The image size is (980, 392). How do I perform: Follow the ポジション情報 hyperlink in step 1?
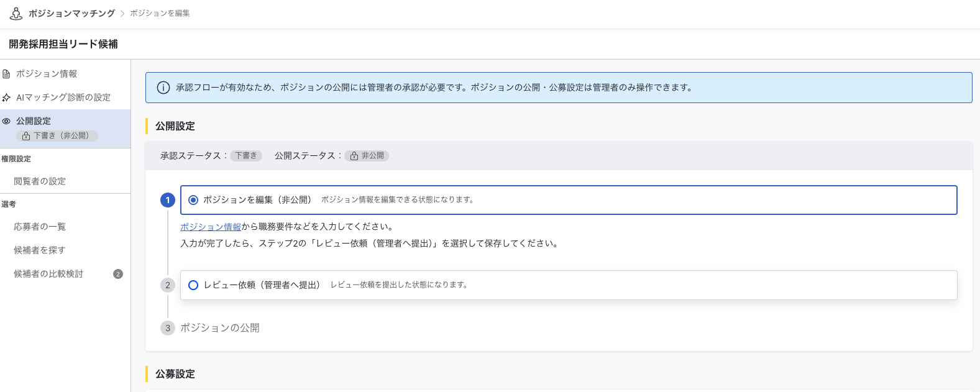(x=211, y=227)
